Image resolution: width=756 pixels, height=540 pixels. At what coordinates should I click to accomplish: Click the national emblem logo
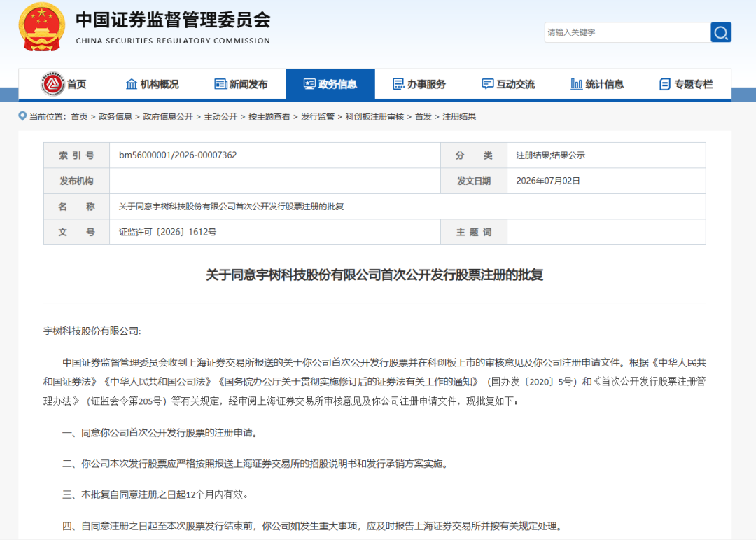point(41,26)
